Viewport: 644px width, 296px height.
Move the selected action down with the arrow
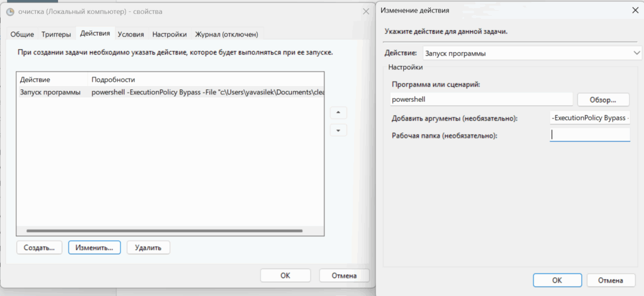pos(338,130)
